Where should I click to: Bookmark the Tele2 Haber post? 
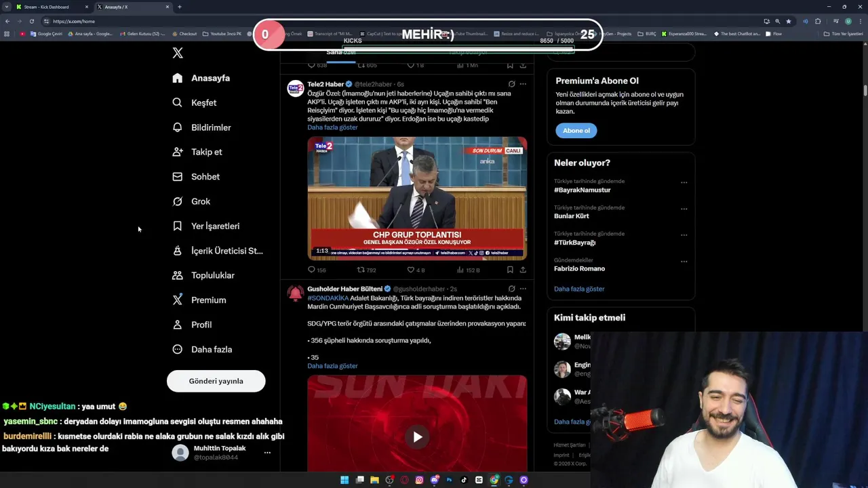pos(510,270)
